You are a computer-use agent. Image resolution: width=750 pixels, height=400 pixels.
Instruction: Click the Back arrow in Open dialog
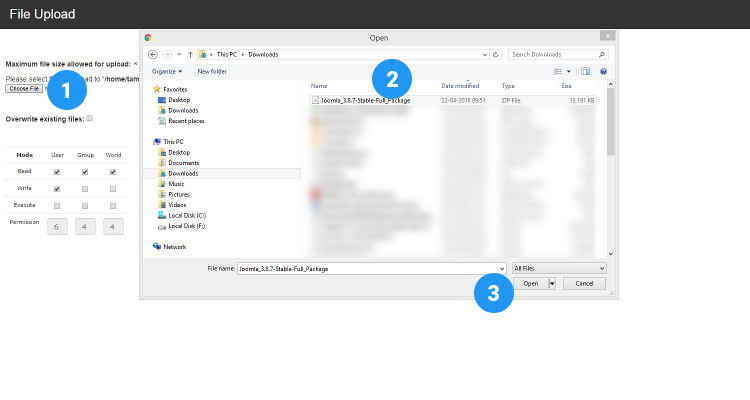153,55
